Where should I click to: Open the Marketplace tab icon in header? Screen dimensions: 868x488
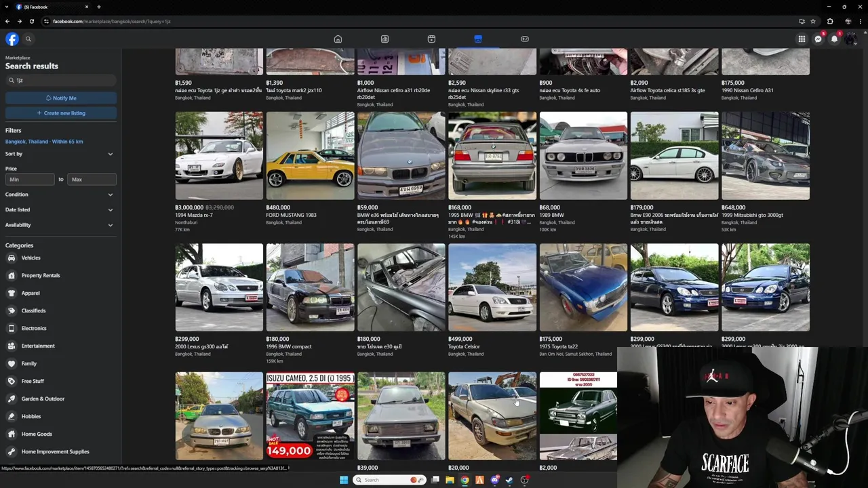pyautogui.click(x=478, y=39)
